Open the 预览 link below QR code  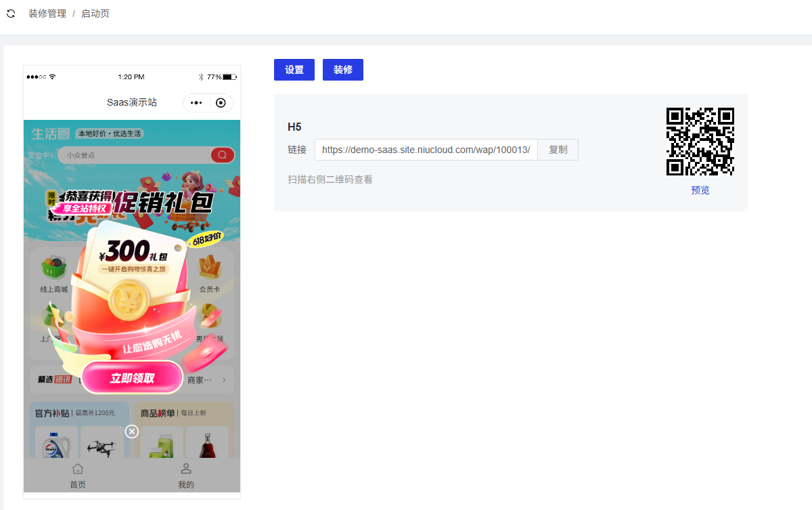coord(700,190)
